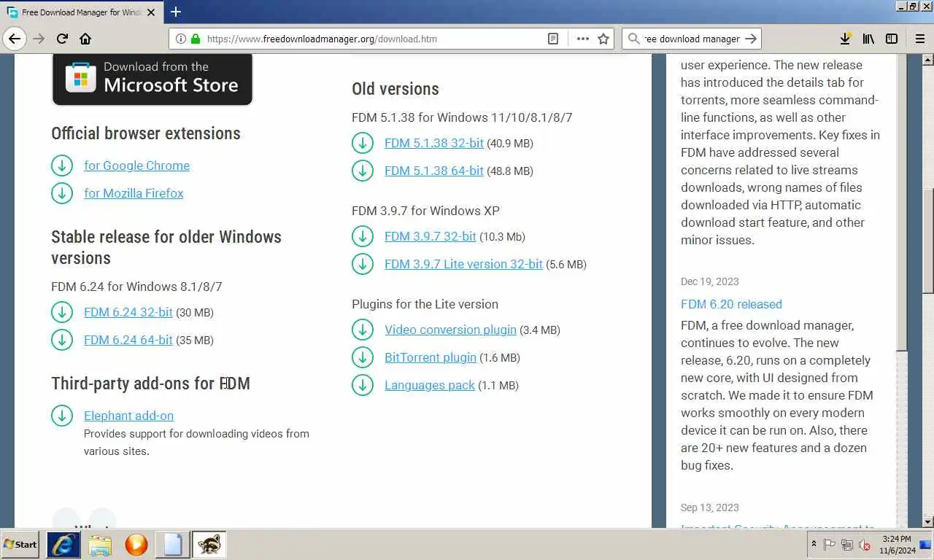Open the Firefox hamburger menu
934x560 pixels.
click(x=920, y=39)
